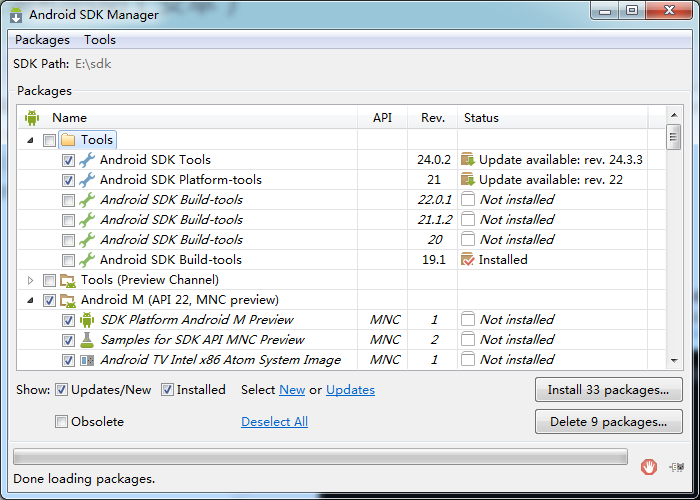The image size is (700, 500).
Task: Uncheck the Android SDK Tools checkbox
Action: 68,160
